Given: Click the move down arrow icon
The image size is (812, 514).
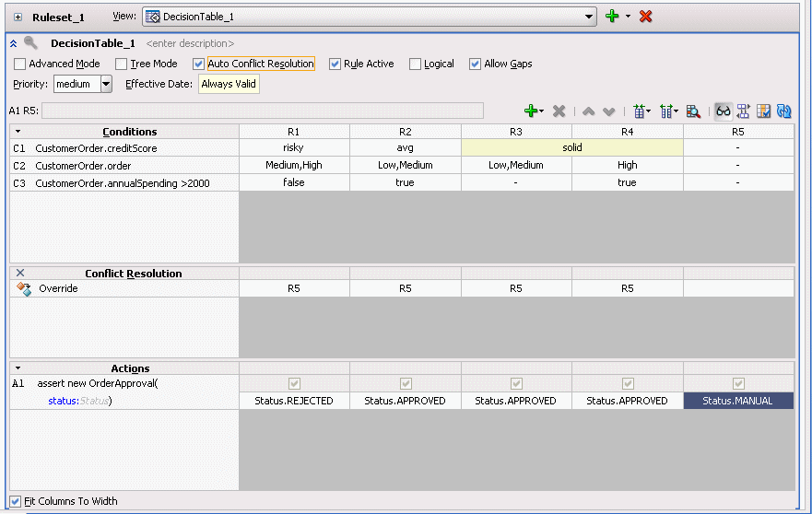Looking at the screenshot, I should [x=609, y=111].
